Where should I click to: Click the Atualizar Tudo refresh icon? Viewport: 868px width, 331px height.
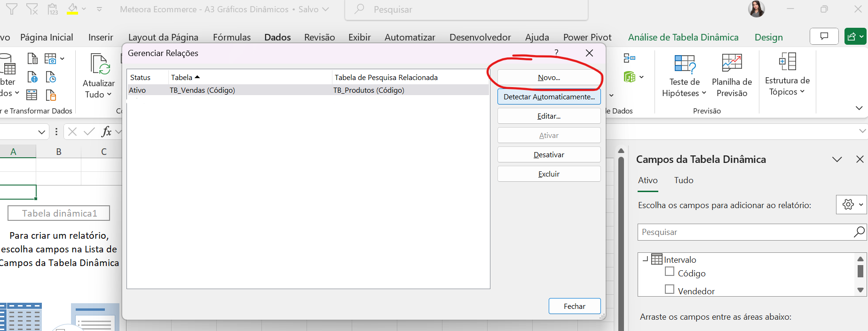(x=100, y=64)
